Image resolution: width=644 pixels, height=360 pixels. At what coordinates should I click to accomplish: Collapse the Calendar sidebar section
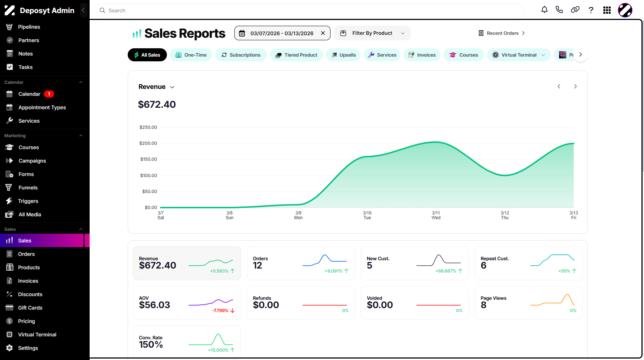point(81,82)
